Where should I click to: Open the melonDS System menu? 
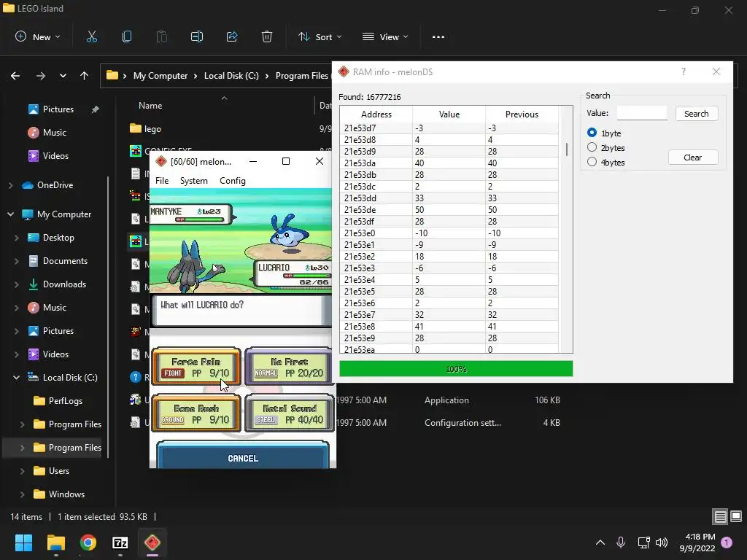click(194, 181)
